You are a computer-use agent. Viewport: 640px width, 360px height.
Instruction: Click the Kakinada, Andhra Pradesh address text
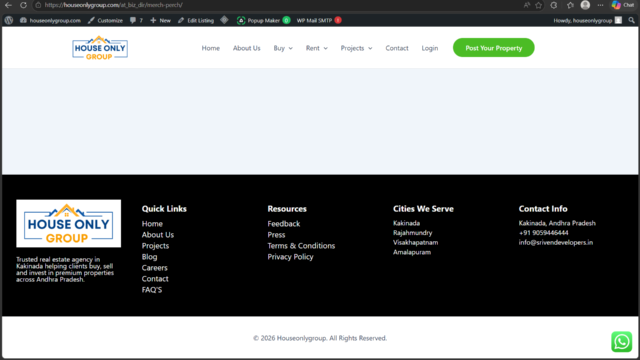(x=557, y=223)
